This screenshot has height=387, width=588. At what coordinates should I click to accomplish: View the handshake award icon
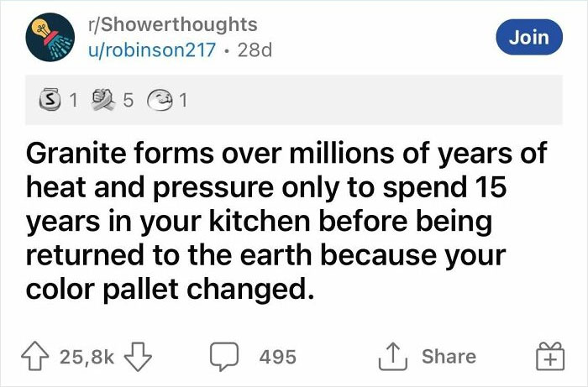tap(103, 99)
